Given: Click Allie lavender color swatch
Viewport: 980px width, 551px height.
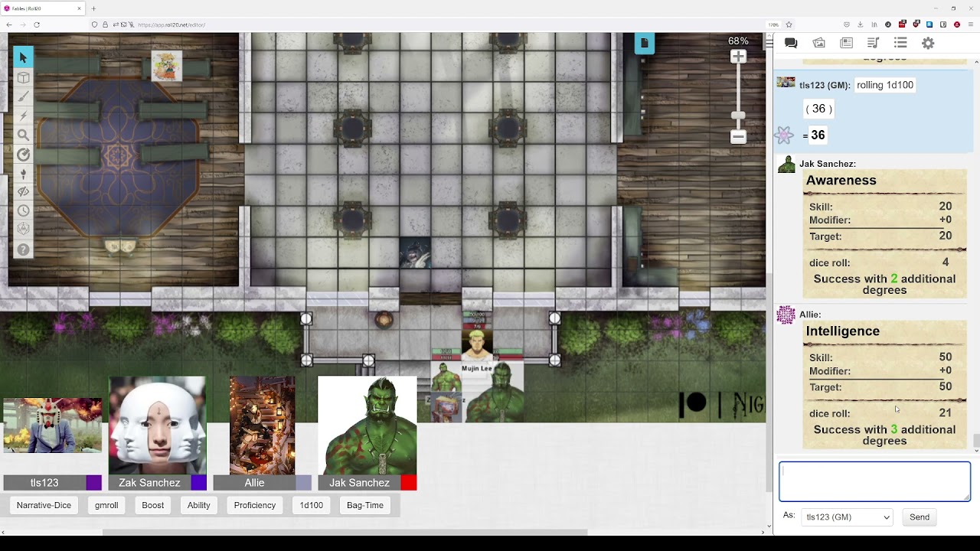Looking at the screenshot, I should pyautogui.click(x=304, y=483).
